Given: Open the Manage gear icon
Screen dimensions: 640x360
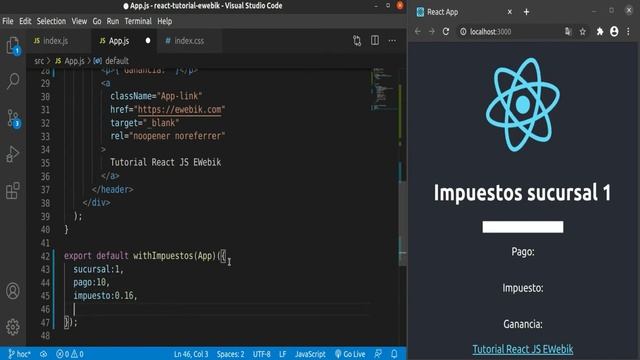Looking at the screenshot, I should (13, 327).
